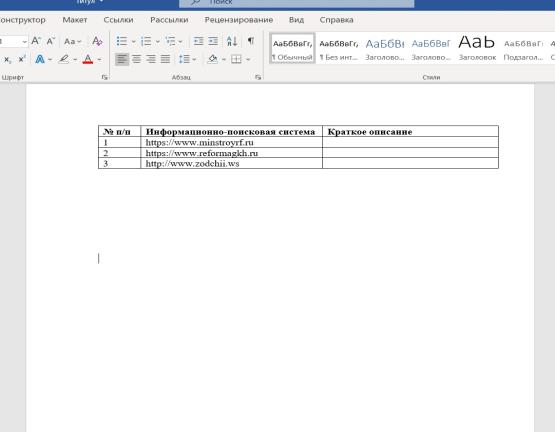
Task: Apply the Без интервала style
Action: point(339,49)
